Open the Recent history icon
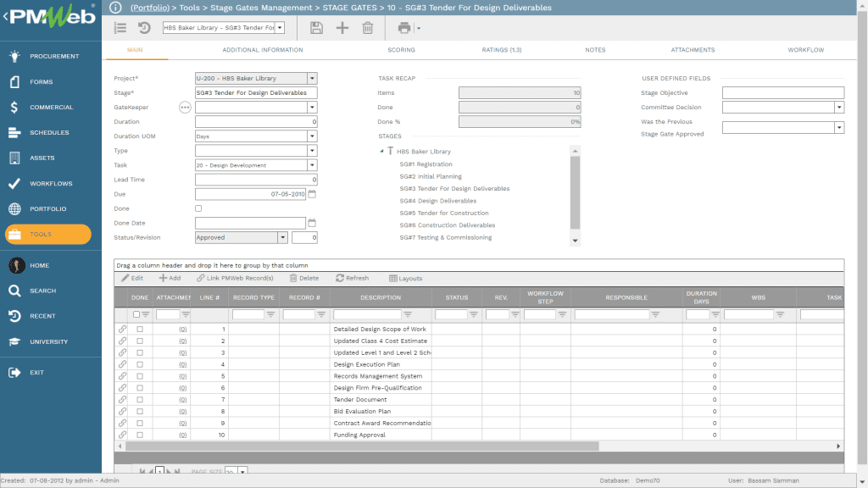Viewport: 868px width, 488px height. coord(14,317)
